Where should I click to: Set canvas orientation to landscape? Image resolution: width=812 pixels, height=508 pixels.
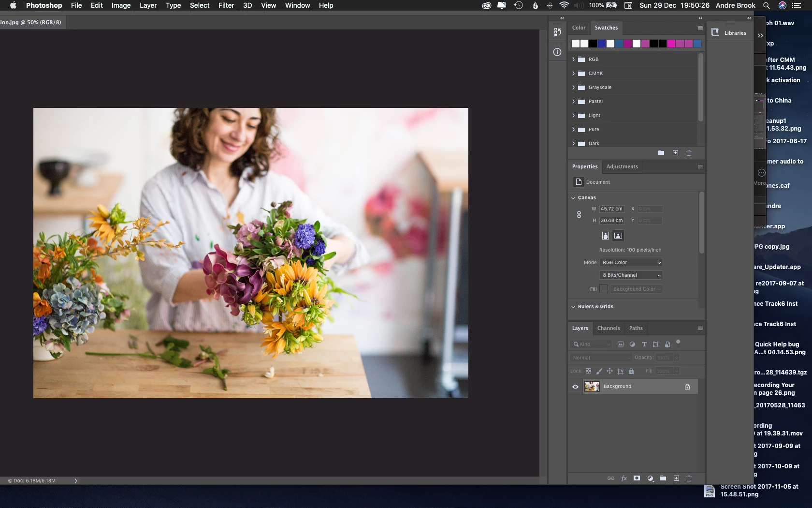[618, 236]
